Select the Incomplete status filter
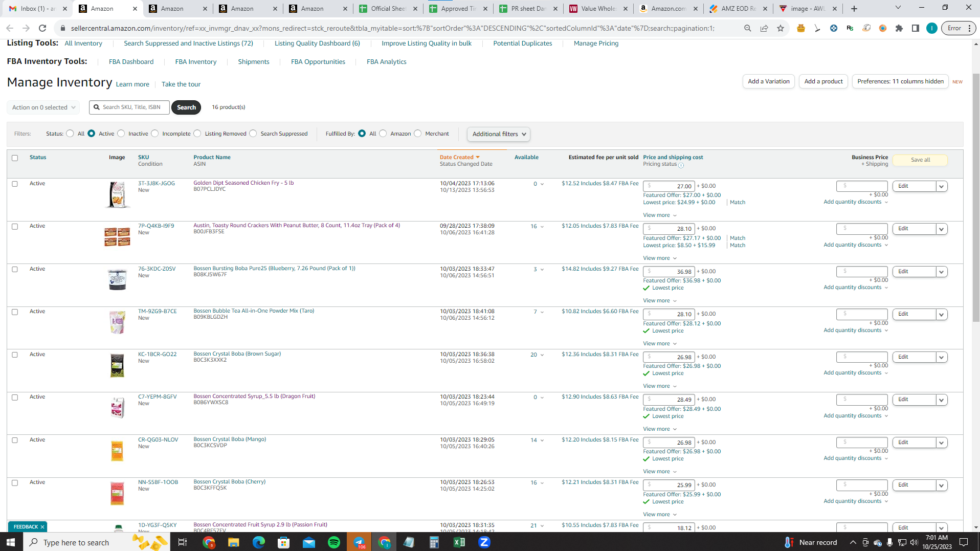The height and width of the screenshot is (551, 980). tap(155, 134)
